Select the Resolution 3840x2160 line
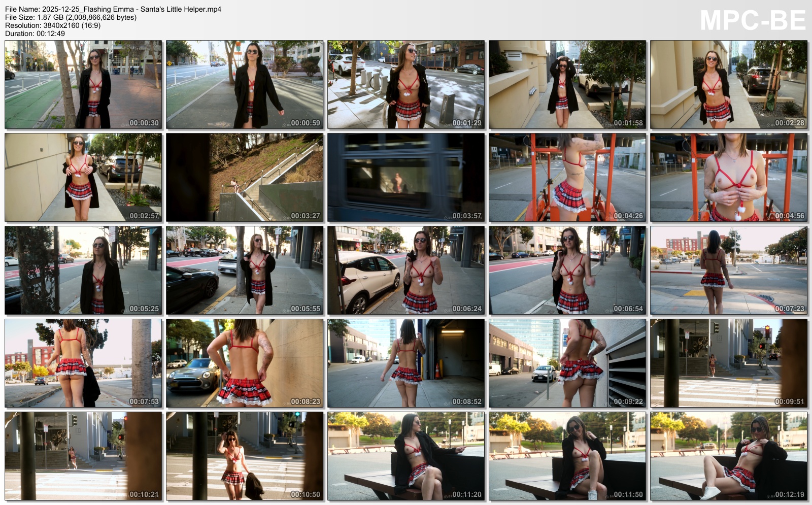 click(53, 25)
